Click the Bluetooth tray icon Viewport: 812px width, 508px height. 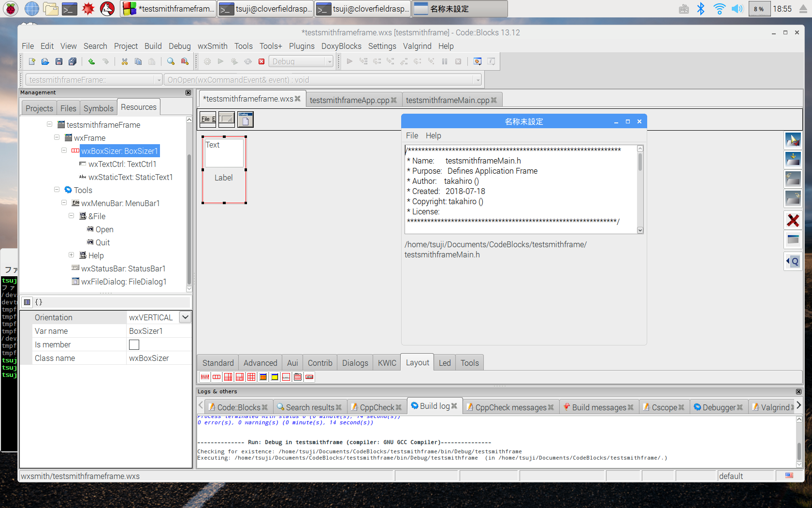click(x=701, y=9)
